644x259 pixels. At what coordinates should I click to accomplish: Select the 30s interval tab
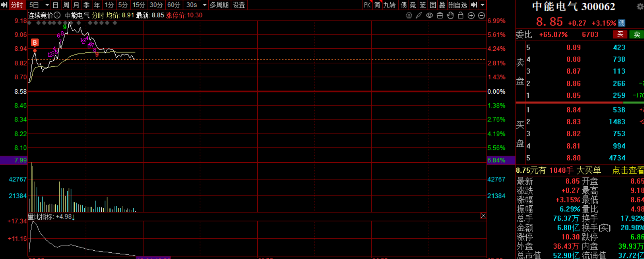[192, 5]
